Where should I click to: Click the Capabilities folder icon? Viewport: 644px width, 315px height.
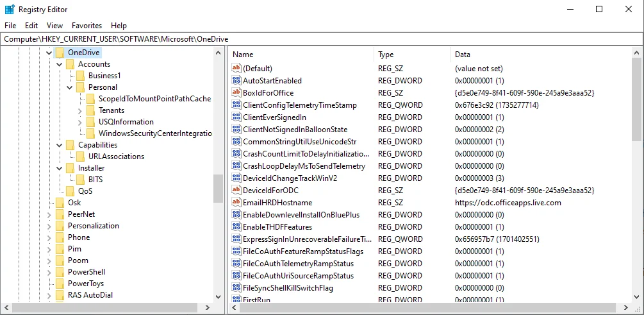tap(70, 145)
